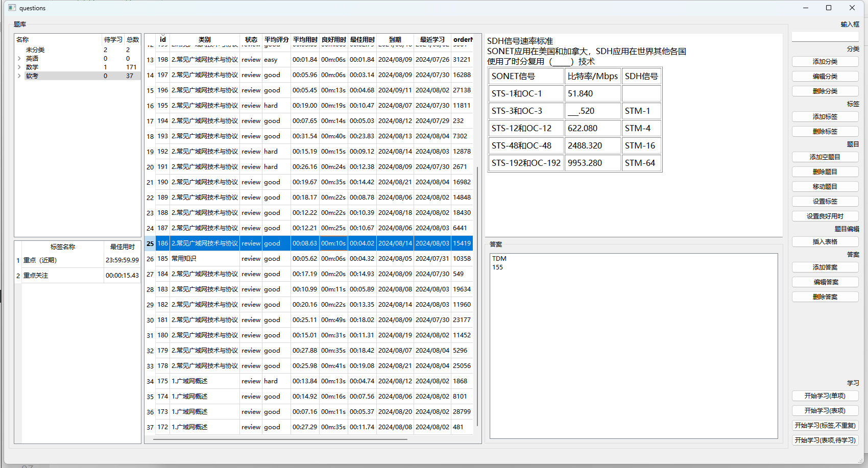Sort table by 平均评分 column header
The image size is (868, 468).
[276, 39]
